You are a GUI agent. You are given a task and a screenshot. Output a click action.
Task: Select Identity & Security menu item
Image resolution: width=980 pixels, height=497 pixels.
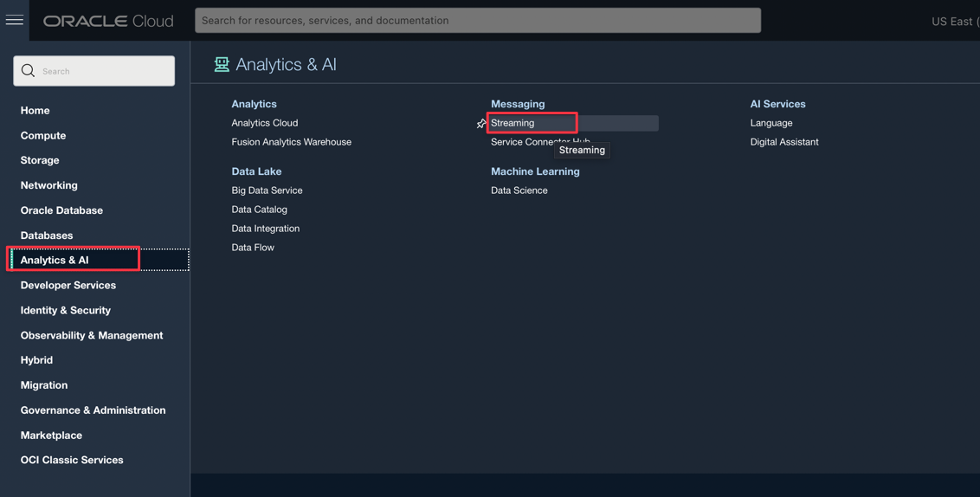pyautogui.click(x=66, y=310)
